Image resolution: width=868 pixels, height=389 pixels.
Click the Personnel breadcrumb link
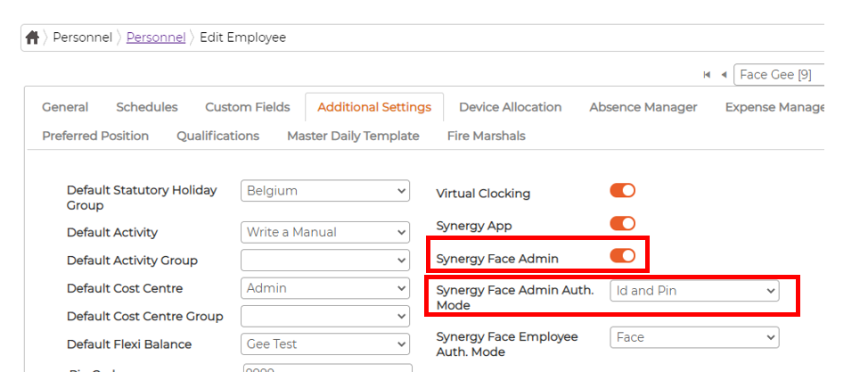click(156, 37)
